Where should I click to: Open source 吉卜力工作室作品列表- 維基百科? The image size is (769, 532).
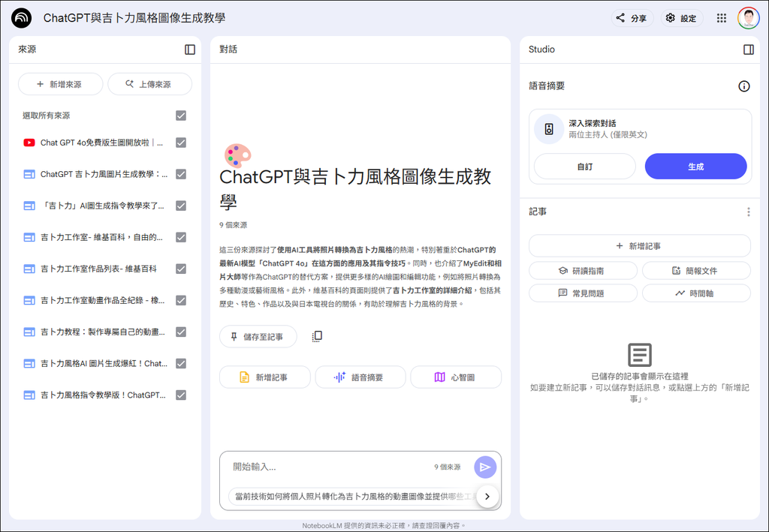98,269
